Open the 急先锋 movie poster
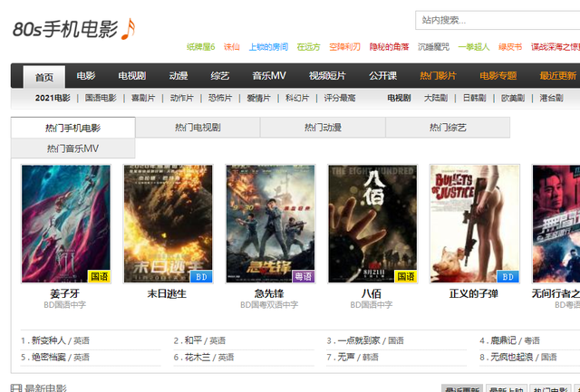 click(270, 224)
